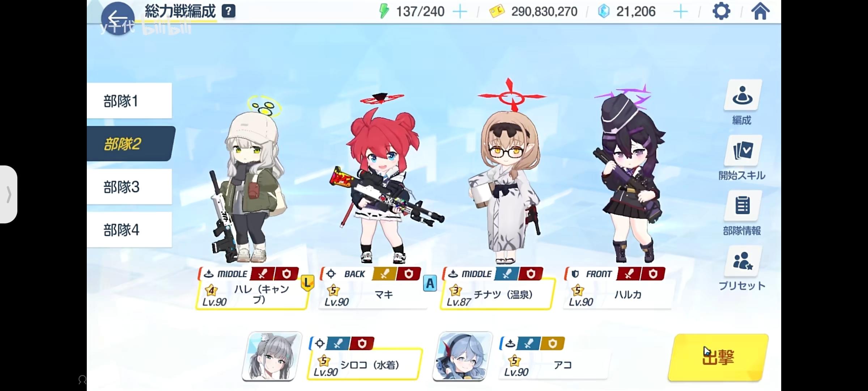This screenshot has height=391, width=868.
Task: Click the アコ special student portrait
Action: click(463, 356)
